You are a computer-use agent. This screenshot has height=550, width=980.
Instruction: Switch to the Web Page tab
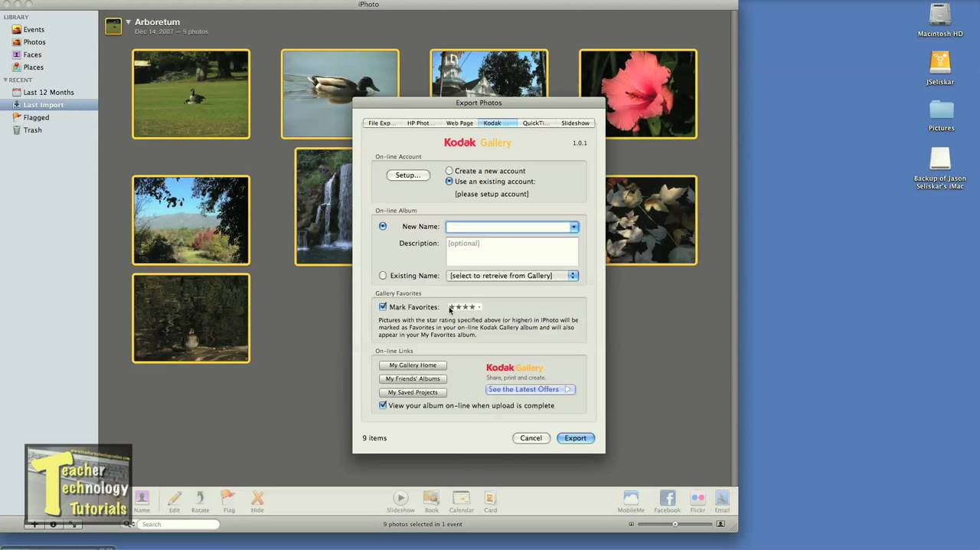[459, 123]
